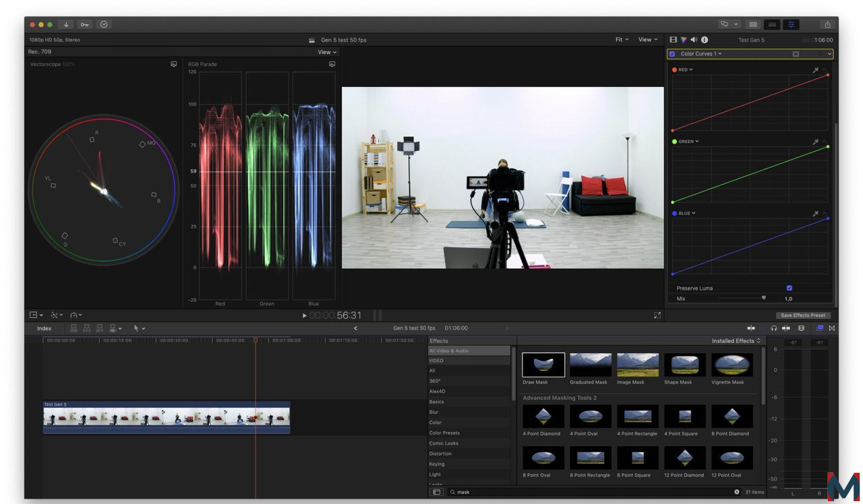Screen dimensions: 863x504
Task: Open the viewer View menu
Action: click(x=648, y=40)
